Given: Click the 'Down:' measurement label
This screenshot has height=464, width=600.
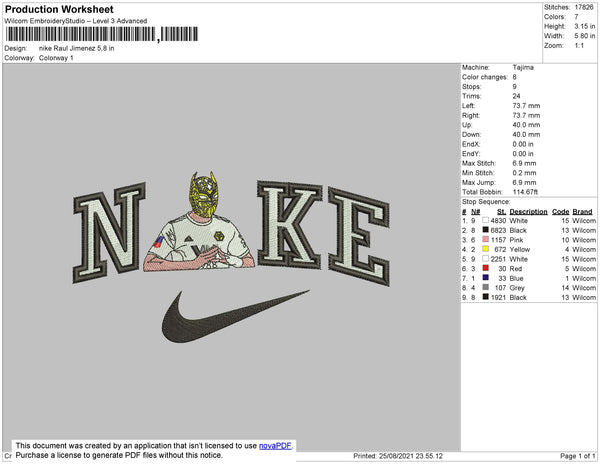Looking at the screenshot, I should pyautogui.click(x=471, y=134).
